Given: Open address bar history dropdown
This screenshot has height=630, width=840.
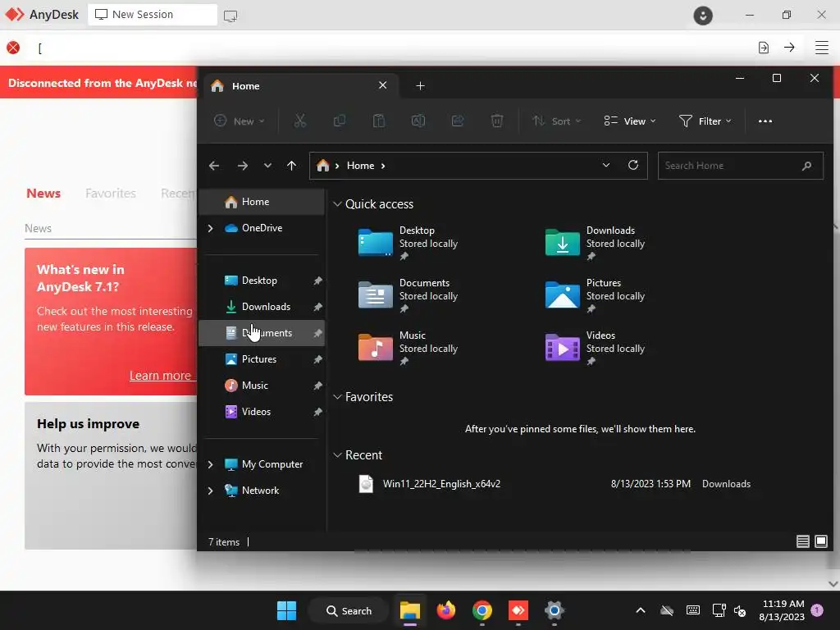Looking at the screenshot, I should tap(606, 165).
